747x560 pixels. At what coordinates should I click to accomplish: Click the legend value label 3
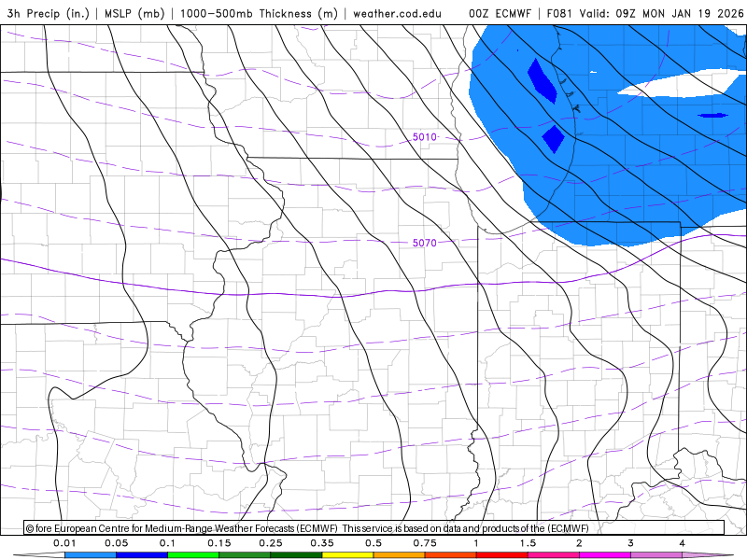click(631, 543)
